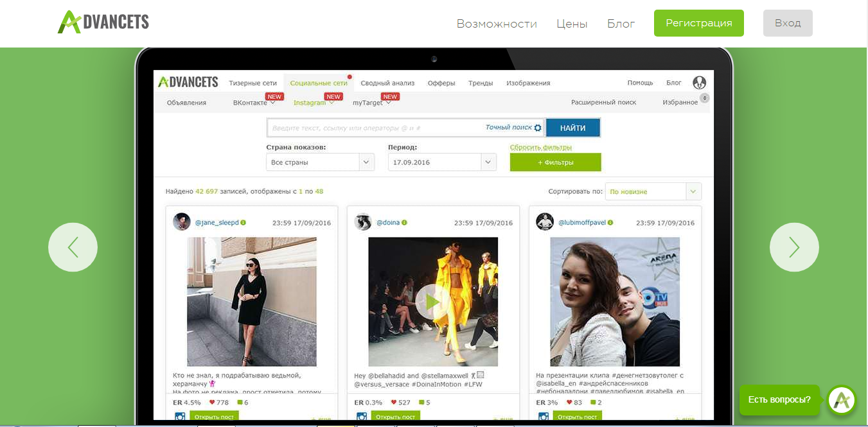868x427 pixels.
Task: Open the Блог page in the site header
Action: (621, 24)
